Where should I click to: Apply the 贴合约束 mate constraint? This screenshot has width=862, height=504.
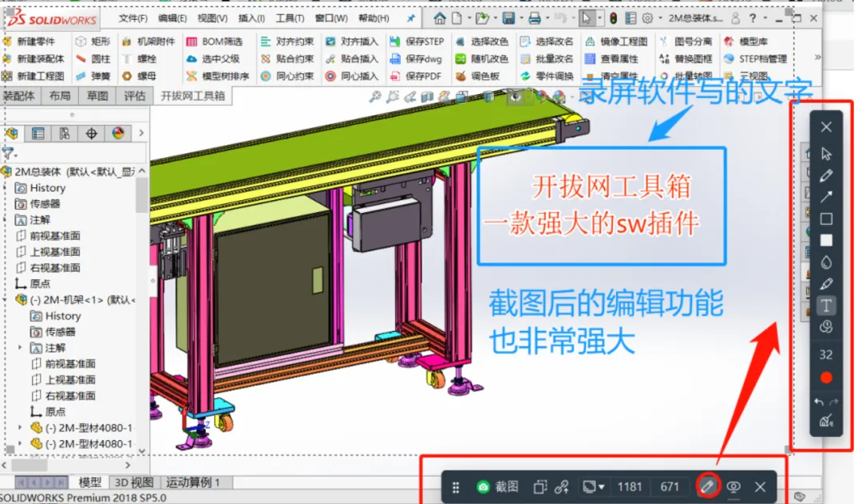point(287,59)
